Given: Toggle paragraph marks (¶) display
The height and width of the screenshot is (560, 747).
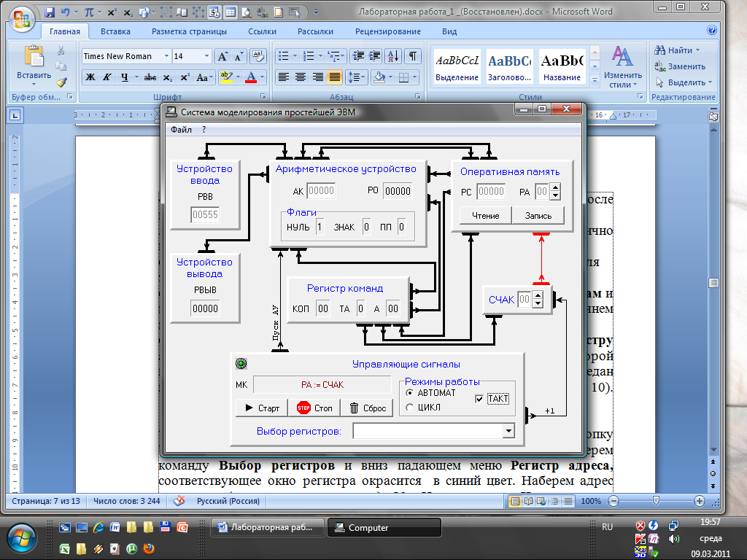Looking at the screenshot, I should click(413, 56).
